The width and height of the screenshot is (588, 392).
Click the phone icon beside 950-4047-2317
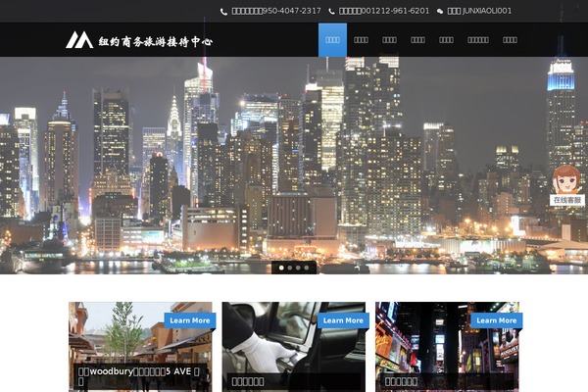pyautogui.click(x=223, y=12)
